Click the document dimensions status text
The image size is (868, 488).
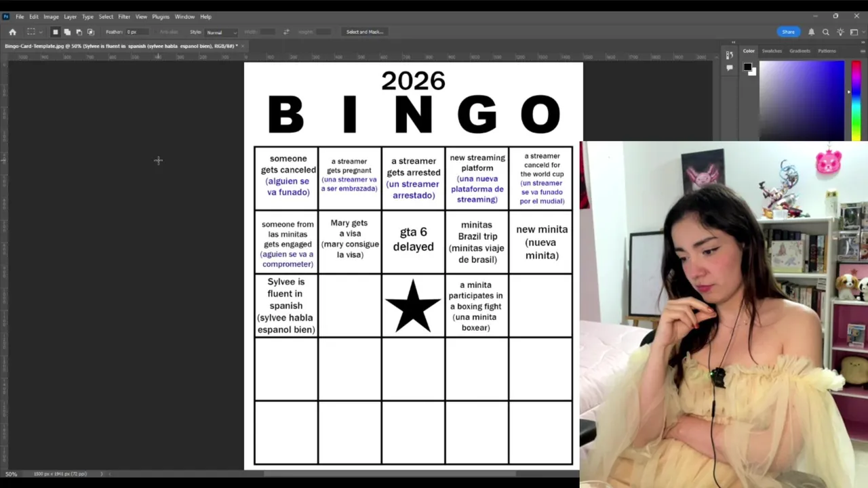(60, 474)
